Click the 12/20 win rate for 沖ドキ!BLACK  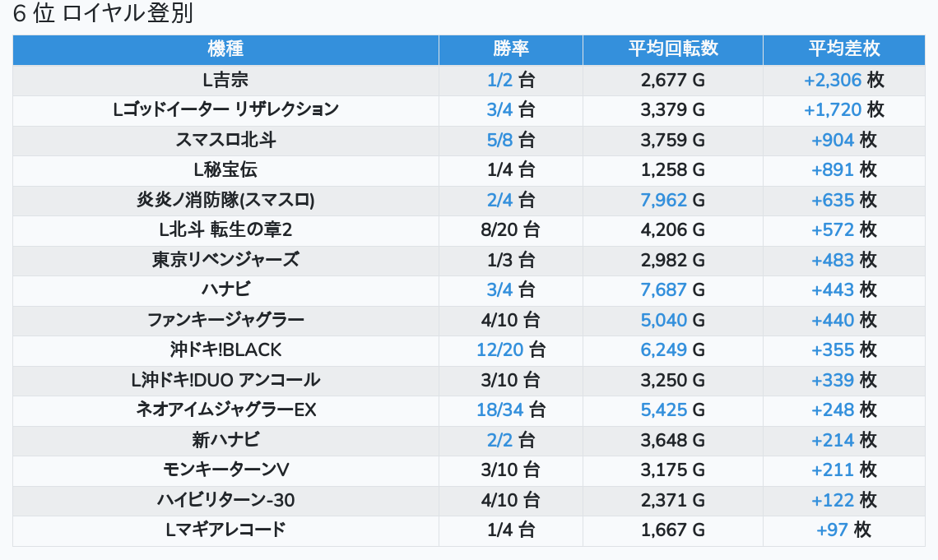pos(499,349)
